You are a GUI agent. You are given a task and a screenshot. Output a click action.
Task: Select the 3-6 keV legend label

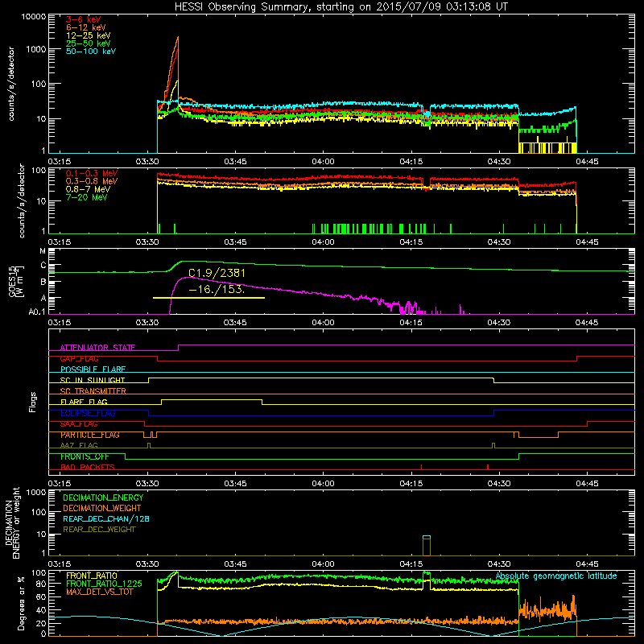[x=83, y=19]
